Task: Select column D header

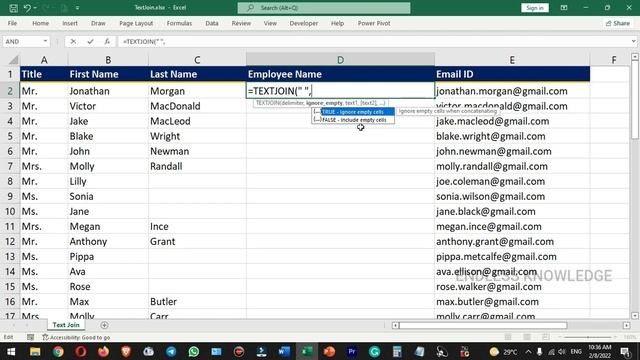Action: click(340, 60)
